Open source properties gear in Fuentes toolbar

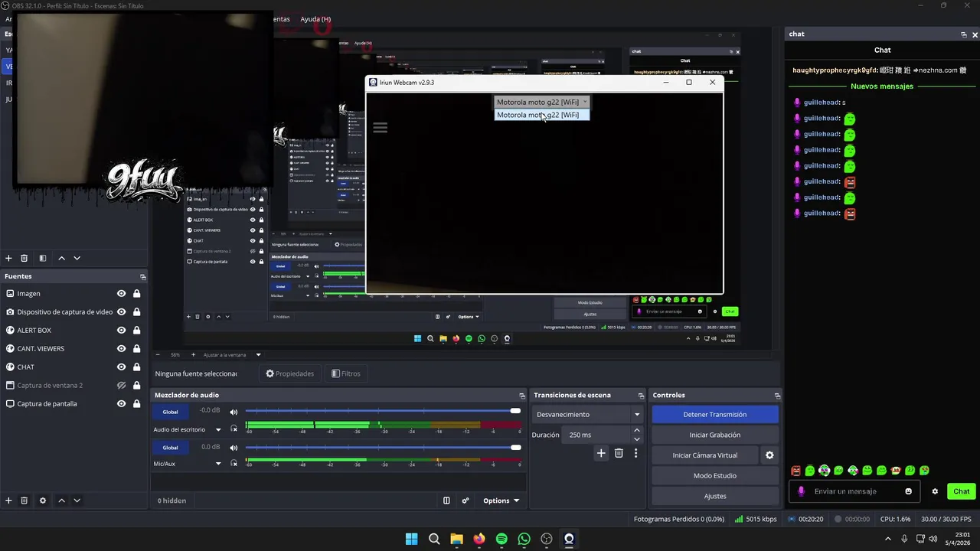click(x=43, y=500)
